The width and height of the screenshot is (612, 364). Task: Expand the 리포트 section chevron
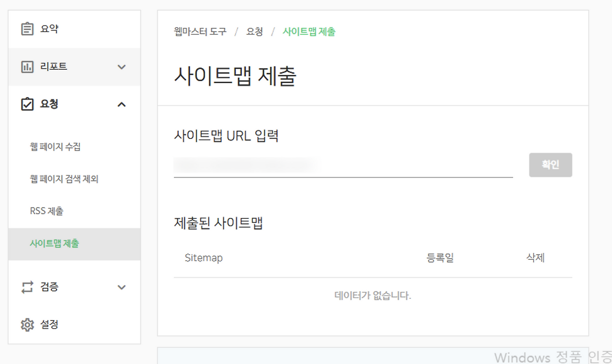pyautogui.click(x=122, y=66)
